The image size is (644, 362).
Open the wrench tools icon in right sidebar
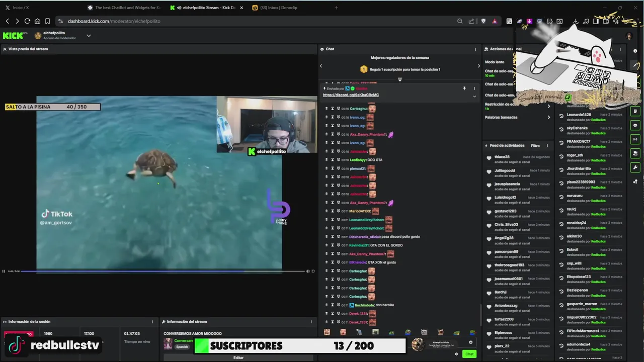635,167
